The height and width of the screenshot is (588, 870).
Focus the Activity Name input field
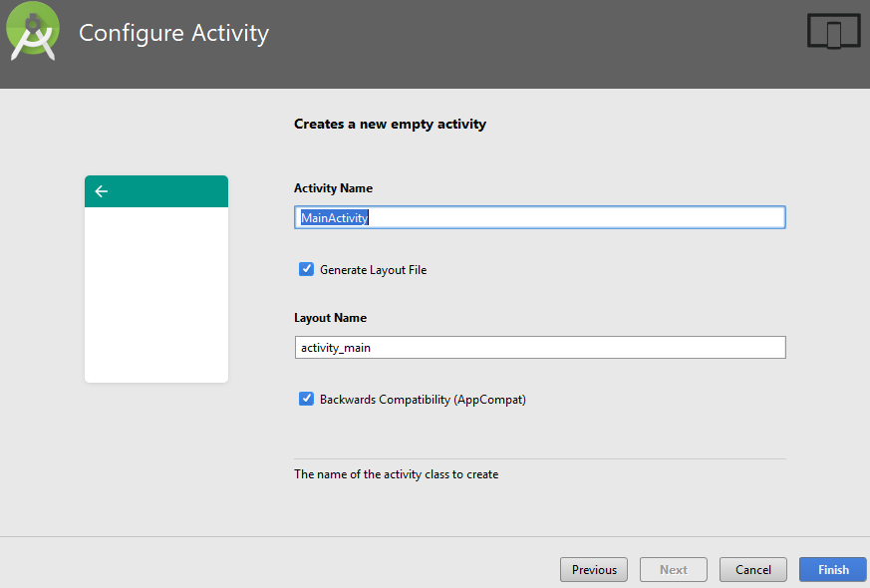pos(540,217)
